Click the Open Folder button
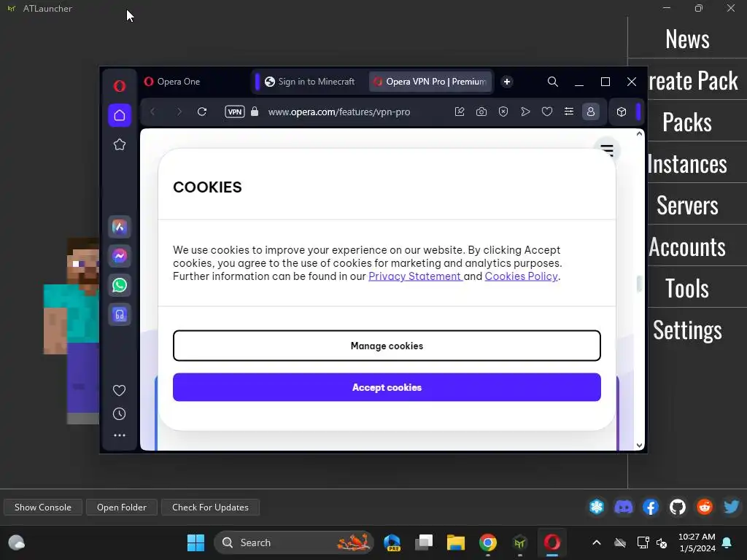Viewport: 747px width, 560px height. tap(122, 507)
